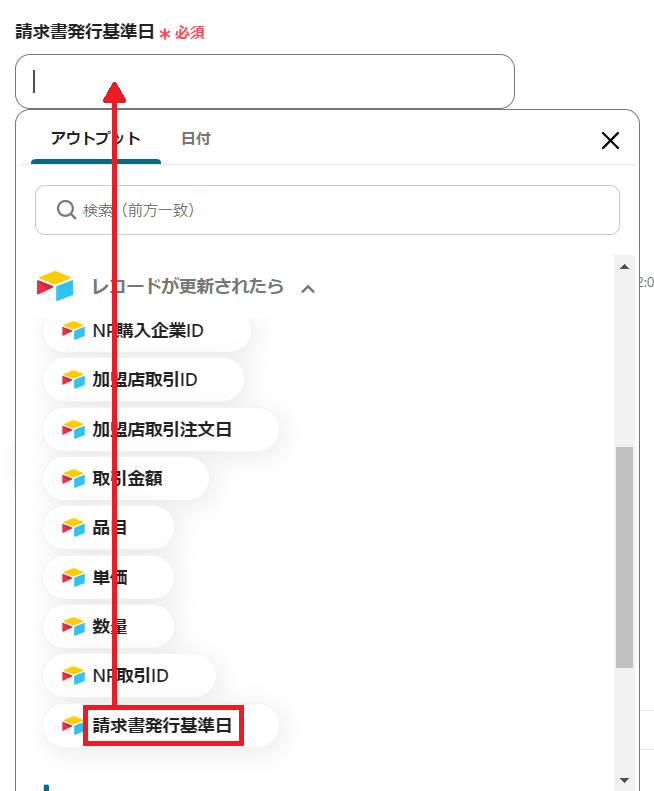Screen dimensions: 654x791
Task: Click the Airtable icon beside 品目
Action: 73,528
